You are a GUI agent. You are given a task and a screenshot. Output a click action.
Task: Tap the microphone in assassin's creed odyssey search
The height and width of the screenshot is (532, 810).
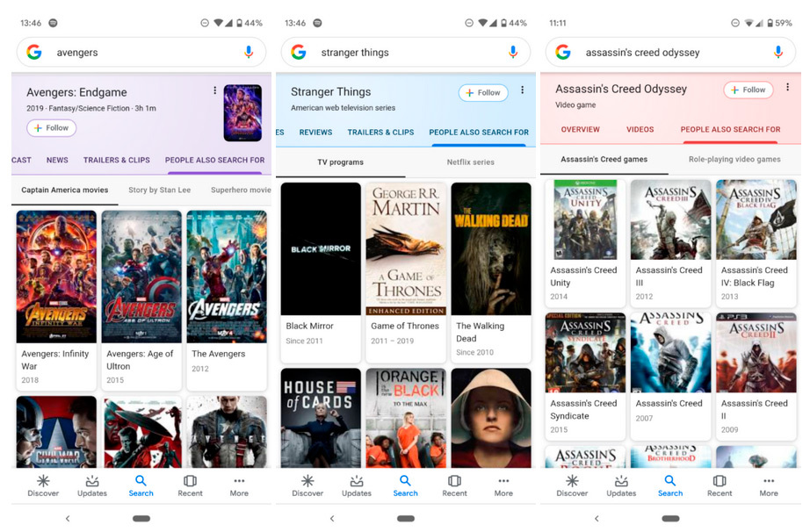(x=778, y=52)
